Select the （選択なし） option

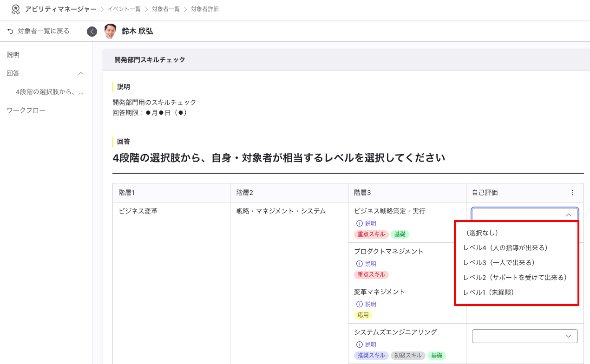(x=481, y=233)
